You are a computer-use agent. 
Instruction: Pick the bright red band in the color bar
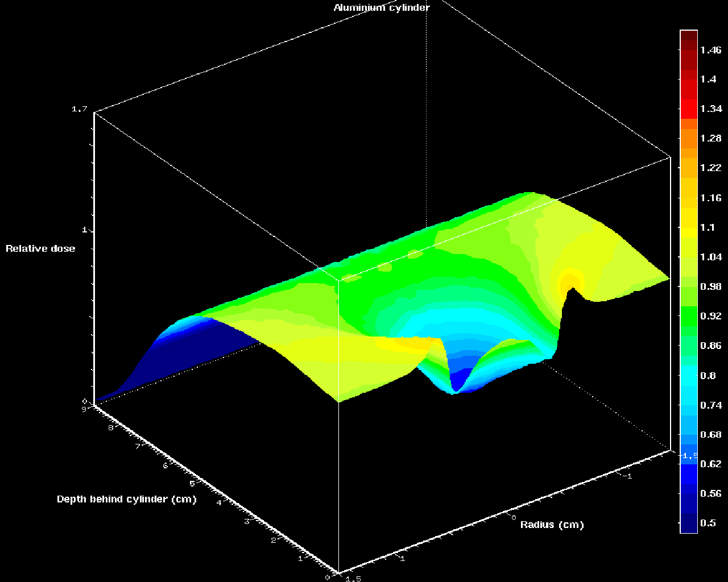(689, 108)
